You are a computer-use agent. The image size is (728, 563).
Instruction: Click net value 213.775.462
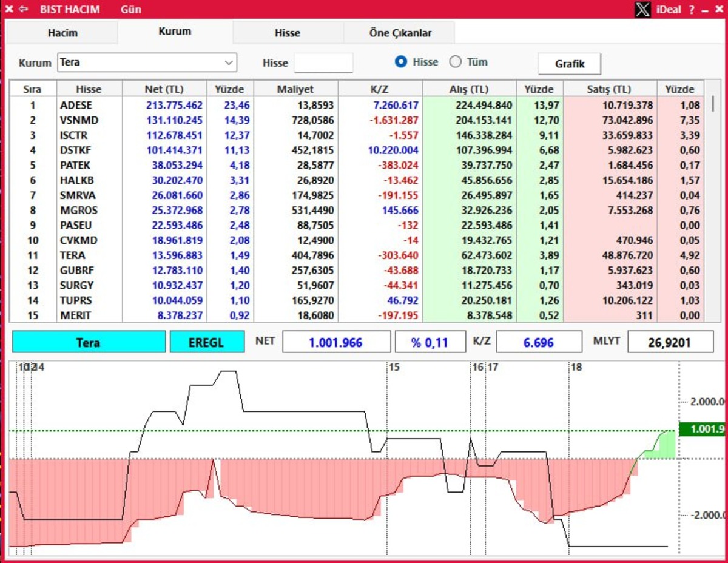click(175, 106)
